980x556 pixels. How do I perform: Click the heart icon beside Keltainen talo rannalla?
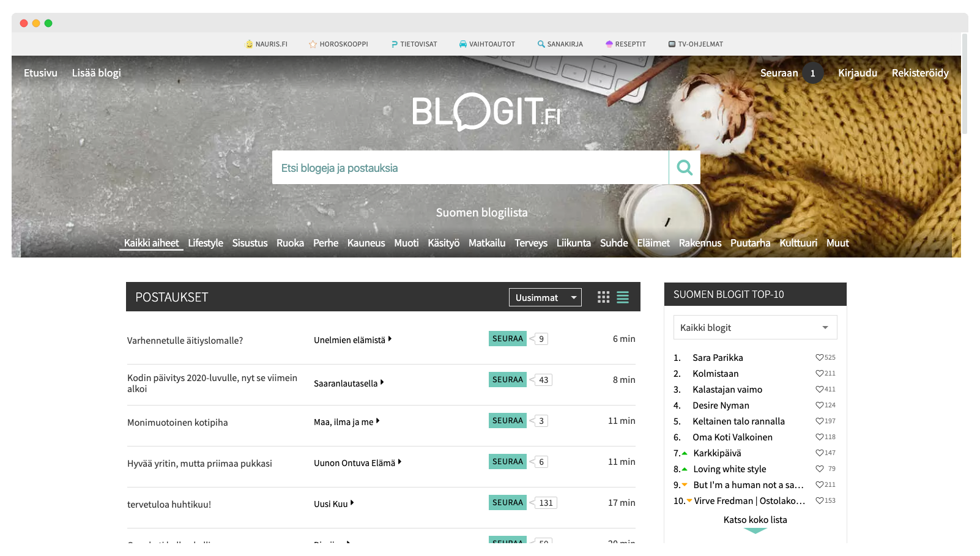819,421
